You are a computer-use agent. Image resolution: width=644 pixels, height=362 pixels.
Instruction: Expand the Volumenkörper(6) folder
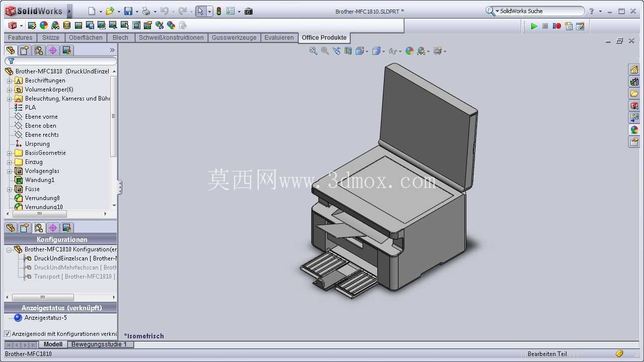coord(9,89)
